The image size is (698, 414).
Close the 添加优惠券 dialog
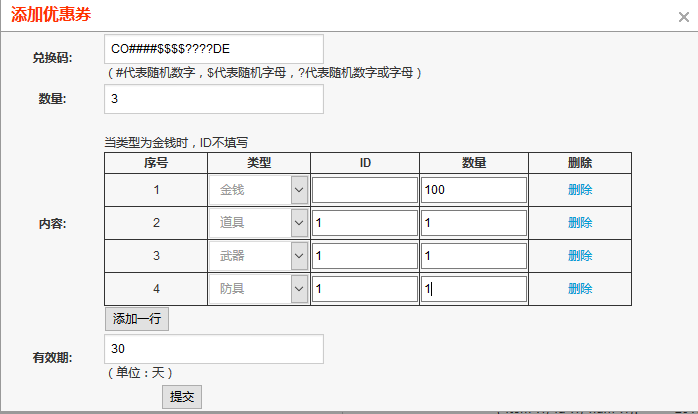pos(683,17)
